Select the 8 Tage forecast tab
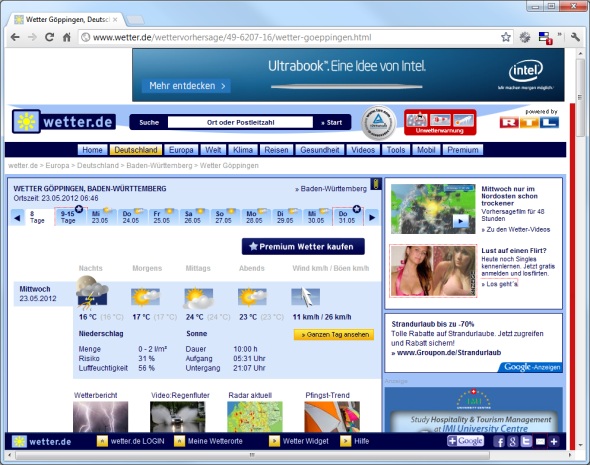Image resolution: width=590 pixels, height=465 pixels. [39, 217]
